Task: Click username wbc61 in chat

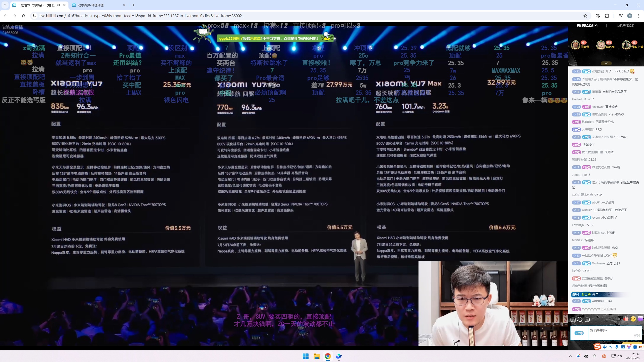Action: [596, 203]
